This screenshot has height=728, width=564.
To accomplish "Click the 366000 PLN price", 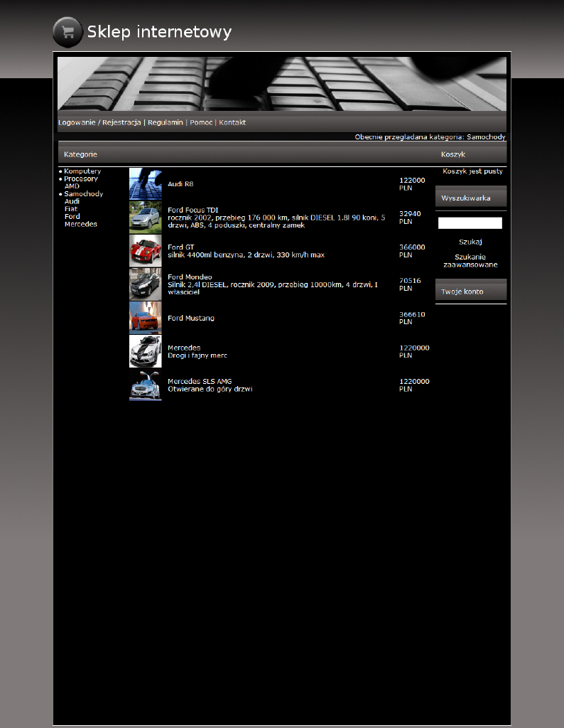I will [x=412, y=251].
